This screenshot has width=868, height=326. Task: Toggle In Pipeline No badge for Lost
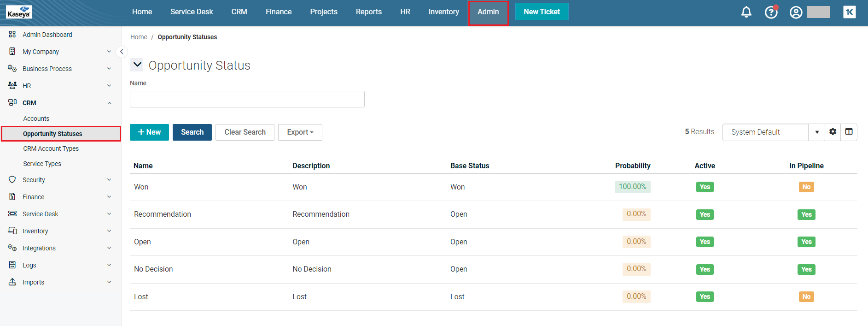point(806,296)
